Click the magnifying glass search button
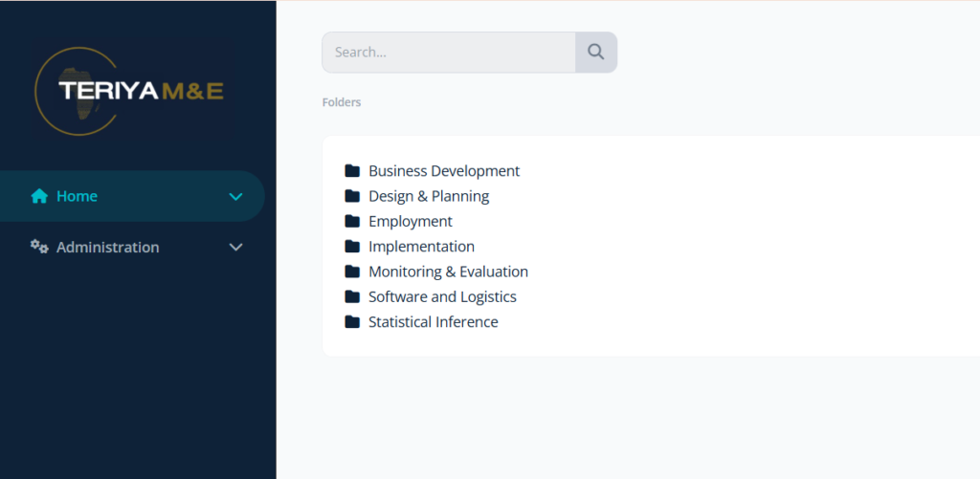The width and height of the screenshot is (980, 479). point(596,52)
